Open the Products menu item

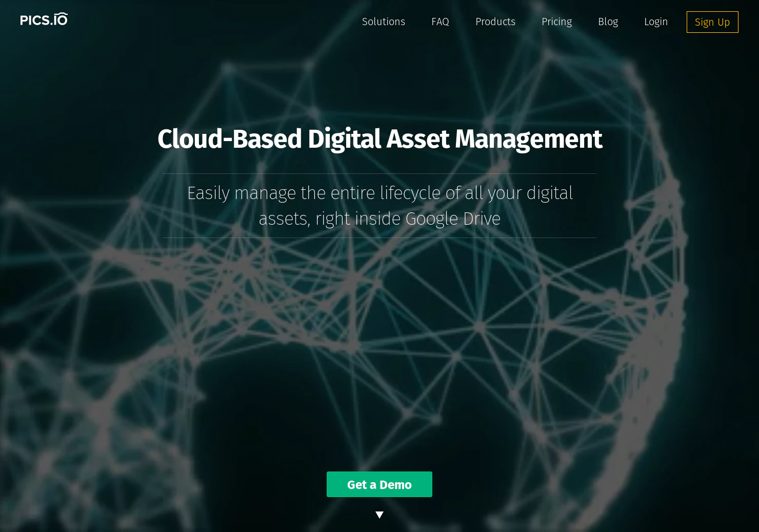point(495,22)
